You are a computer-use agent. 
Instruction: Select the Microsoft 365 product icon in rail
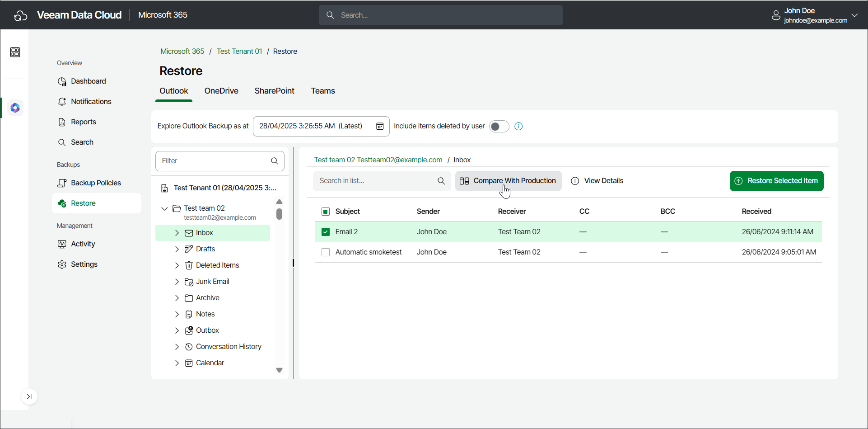pos(15,108)
